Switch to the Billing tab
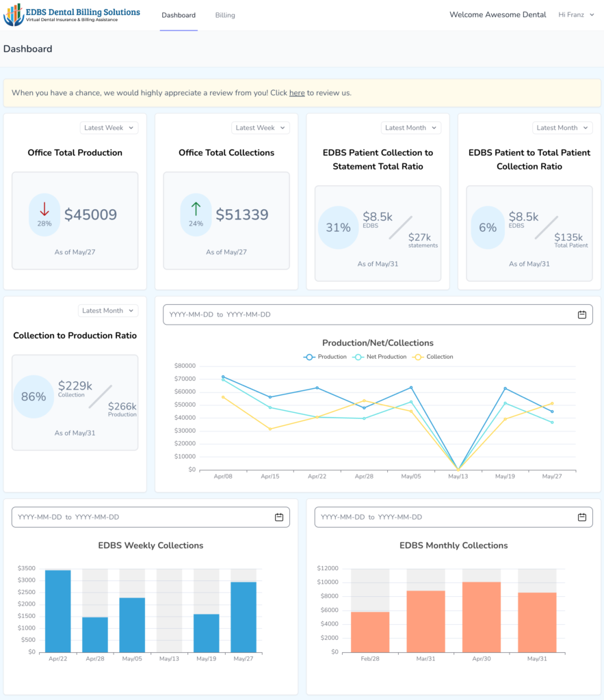Image resolution: width=604 pixels, height=700 pixels. [x=225, y=15]
